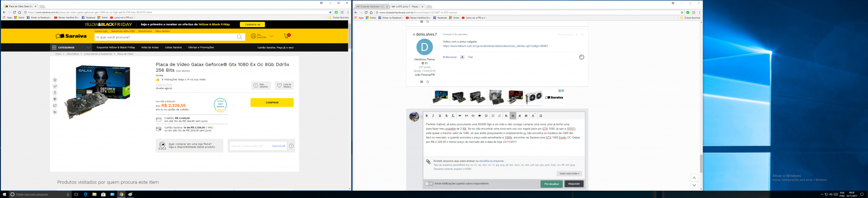Share the product on Facebook from the sidebar
The height and width of the screenshot is (198, 868).
tap(55, 92)
